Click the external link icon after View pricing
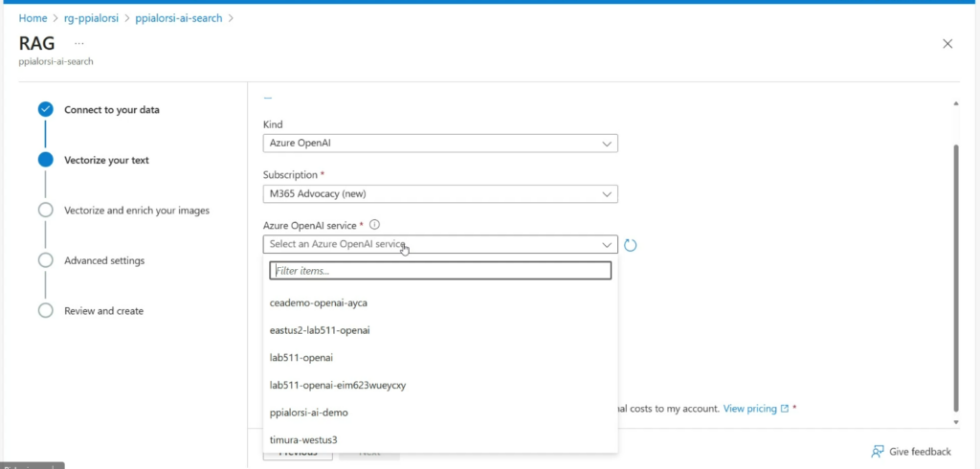This screenshot has width=980, height=469. (x=785, y=409)
